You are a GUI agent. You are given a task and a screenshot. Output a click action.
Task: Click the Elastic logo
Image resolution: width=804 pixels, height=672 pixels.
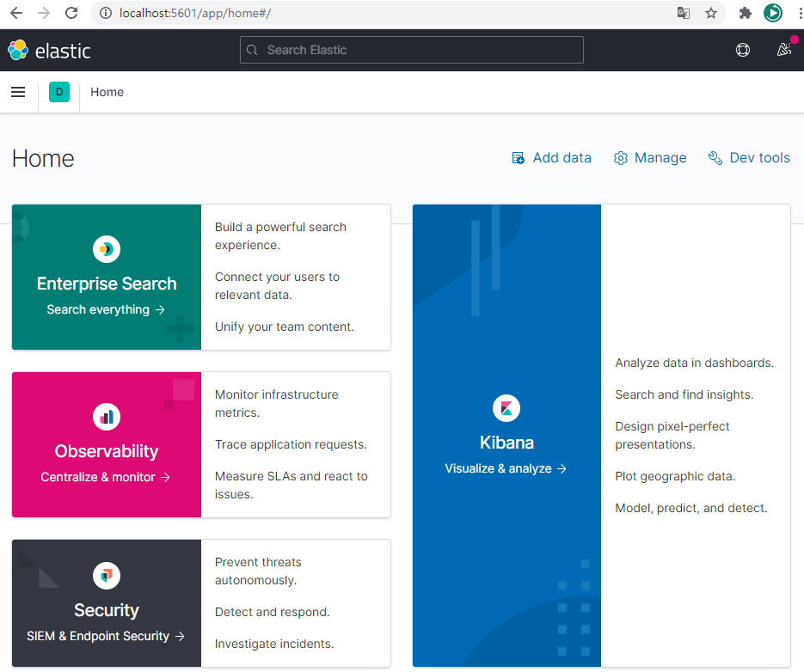49,50
